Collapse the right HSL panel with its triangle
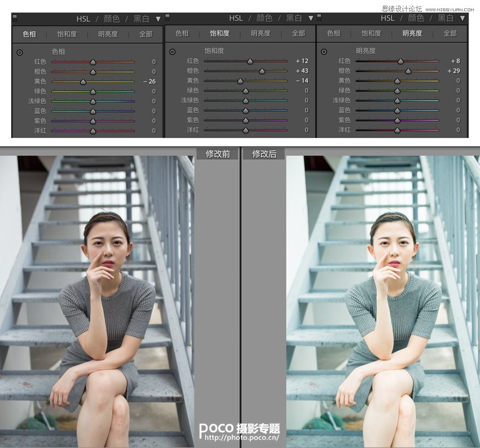Image resolution: width=480 pixels, height=448 pixels. [x=462, y=19]
